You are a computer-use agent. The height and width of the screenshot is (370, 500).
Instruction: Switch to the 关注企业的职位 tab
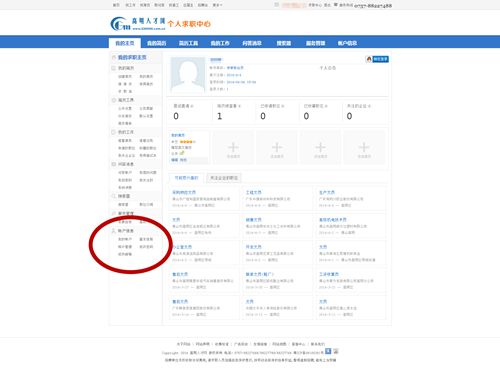[224, 178]
